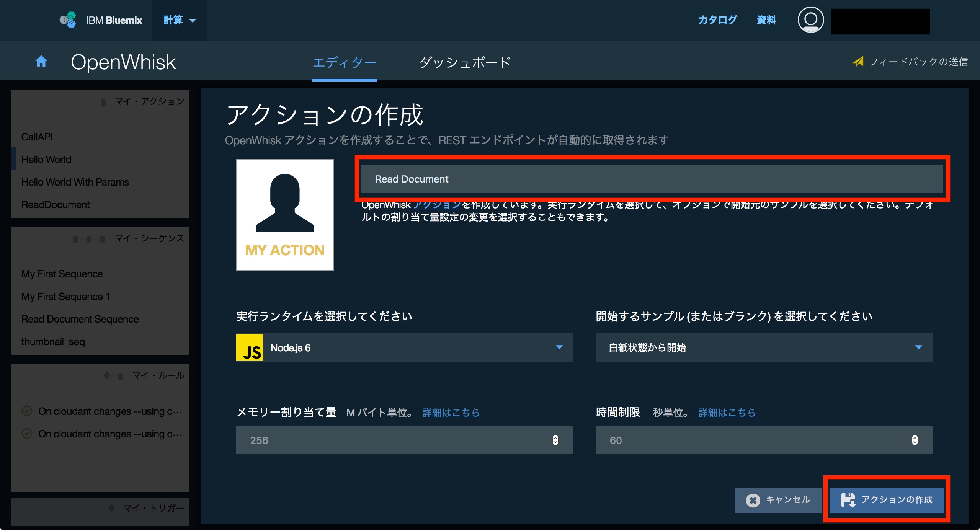Viewport: 980px width, 530px height.
Task: Toggle the first On cloudant changes rule check
Action: (x=27, y=411)
